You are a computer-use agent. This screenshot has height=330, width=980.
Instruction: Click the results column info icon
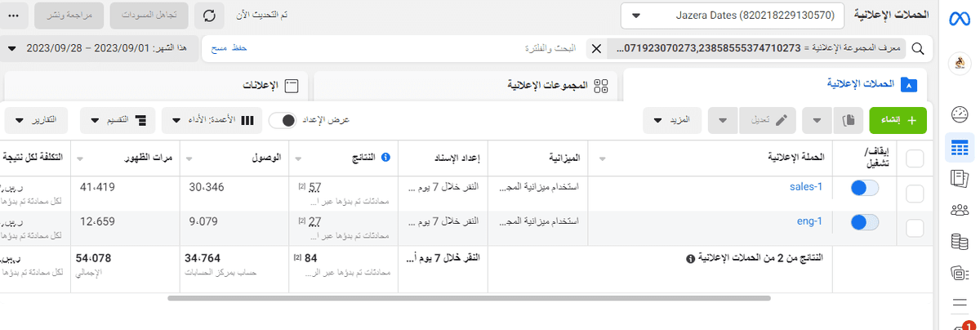tap(385, 158)
